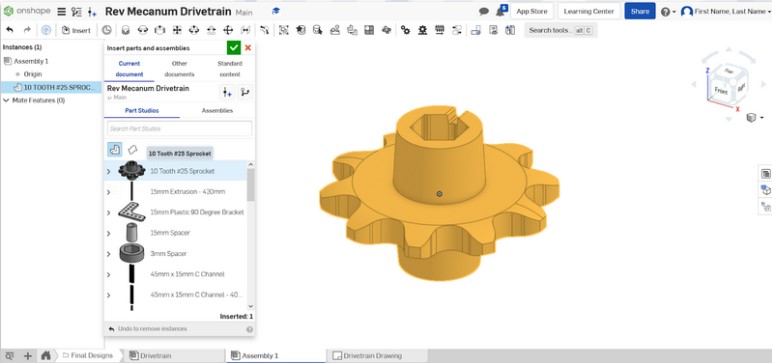Add a new tab with plus icon
772x363 pixels.
tap(28, 355)
